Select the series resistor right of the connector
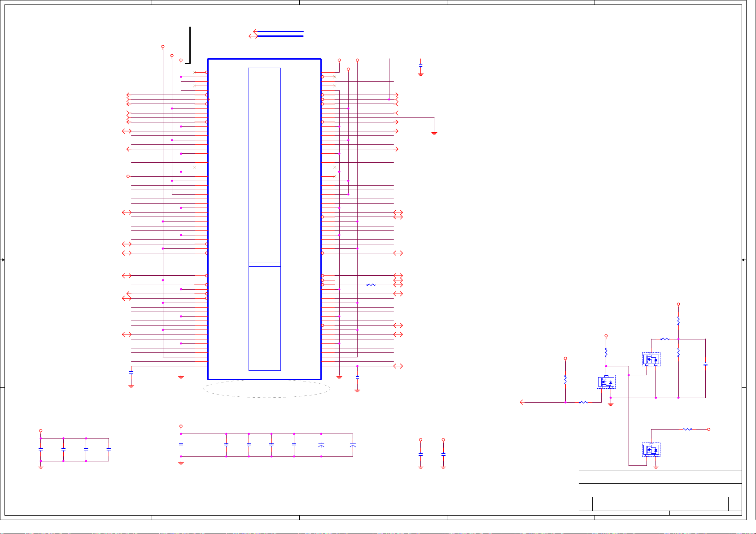This screenshot has height=534, width=756. [371, 285]
